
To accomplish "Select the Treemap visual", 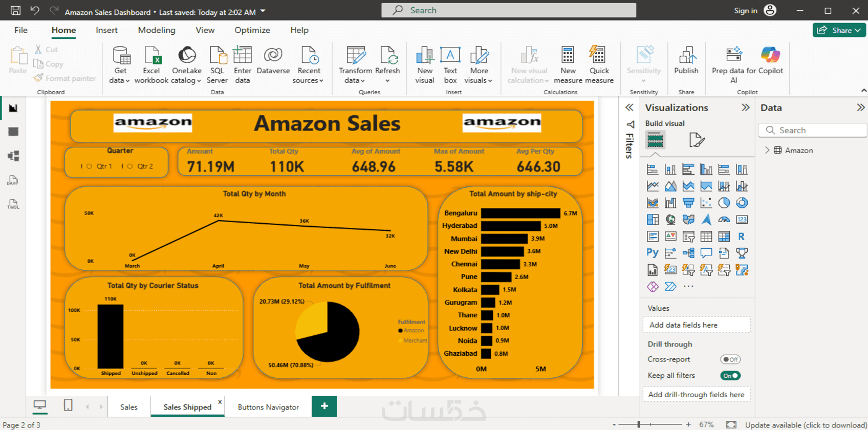I will coord(653,220).
